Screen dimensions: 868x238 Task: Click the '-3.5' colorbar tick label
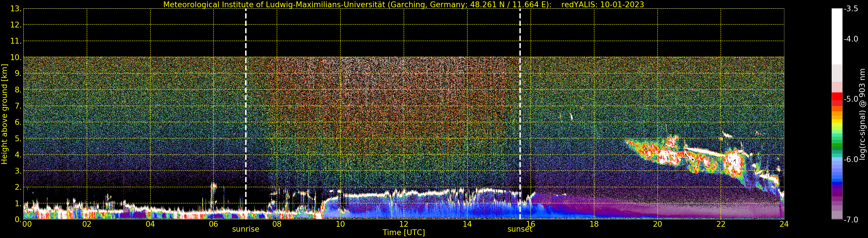pos(851,9)
